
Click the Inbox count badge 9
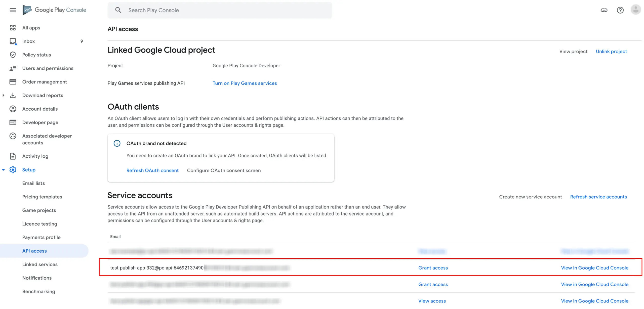[82, 41]
